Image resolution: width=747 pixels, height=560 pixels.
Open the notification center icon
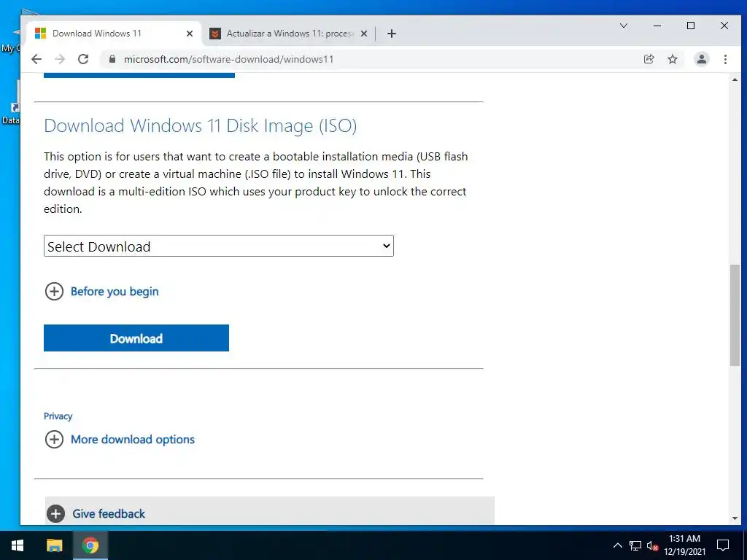click(723, 545)
